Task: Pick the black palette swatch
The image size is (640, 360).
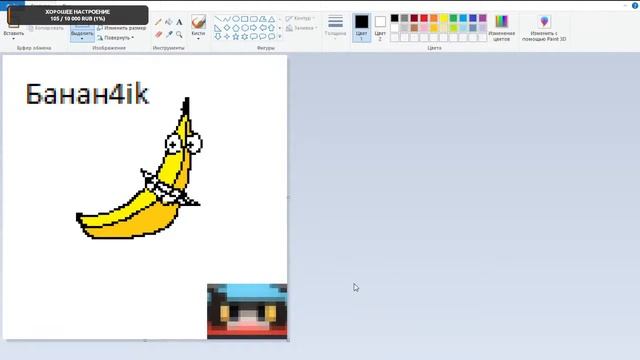Action: (x=395, y=18)
